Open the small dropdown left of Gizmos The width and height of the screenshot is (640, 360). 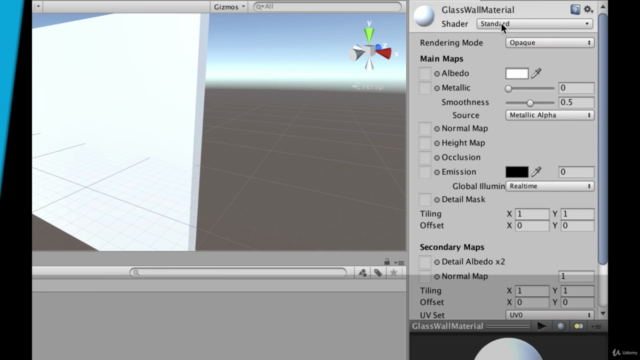pyautogui.click(x=38, y=7)
